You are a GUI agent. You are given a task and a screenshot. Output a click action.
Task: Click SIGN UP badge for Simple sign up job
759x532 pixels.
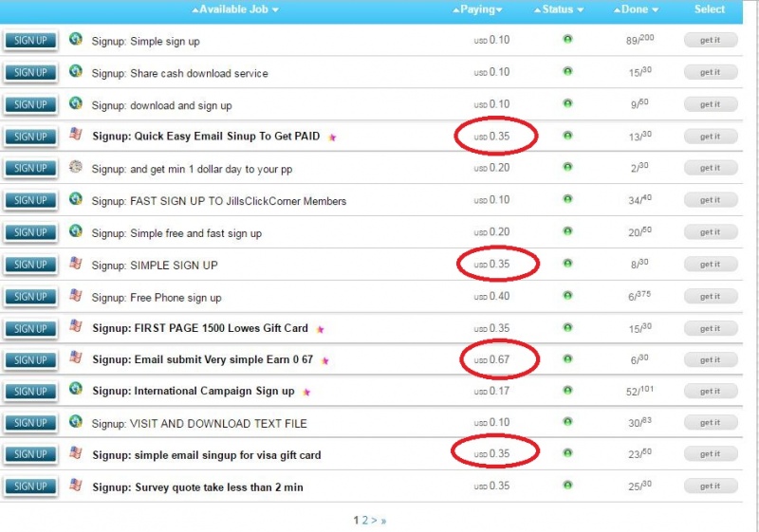point(30,40)
